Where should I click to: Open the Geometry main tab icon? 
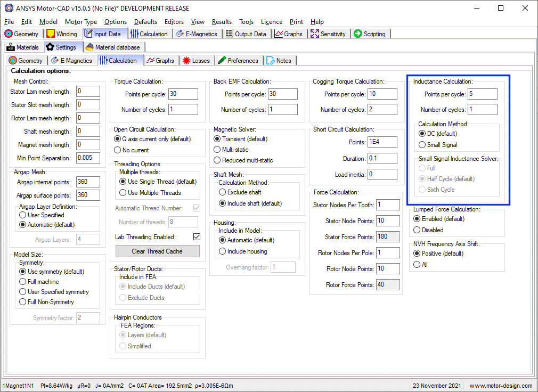point(9,34)
